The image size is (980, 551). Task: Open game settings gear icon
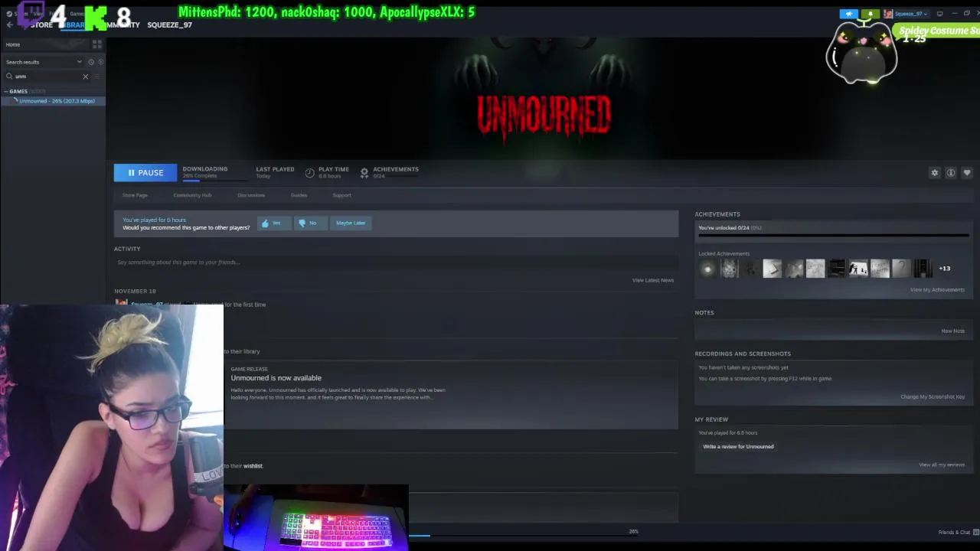point(935,173)
